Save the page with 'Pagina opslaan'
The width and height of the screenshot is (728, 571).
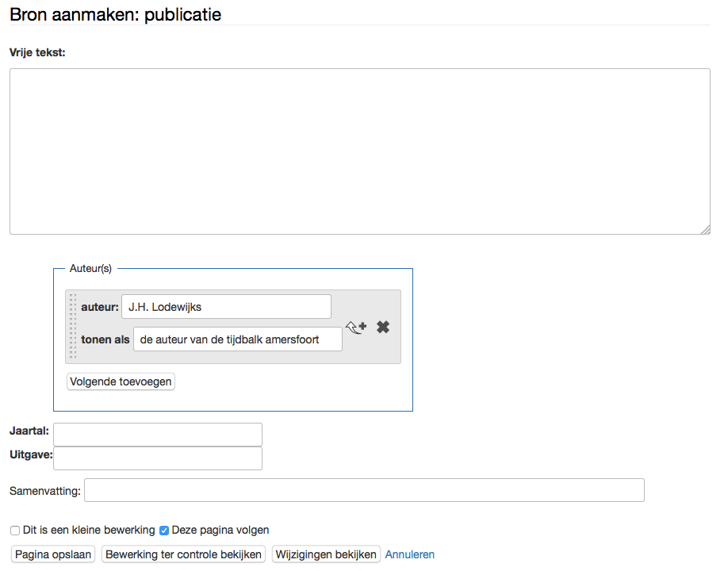click(52, 554)
